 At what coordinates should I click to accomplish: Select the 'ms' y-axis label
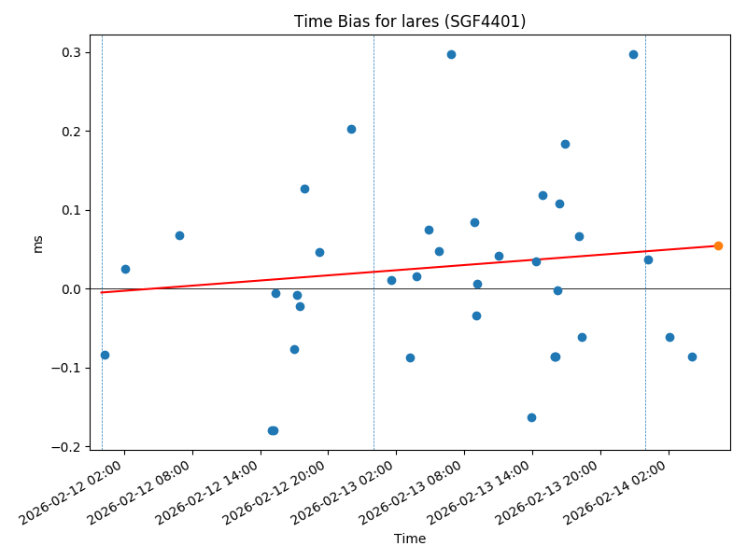point(37,244)
